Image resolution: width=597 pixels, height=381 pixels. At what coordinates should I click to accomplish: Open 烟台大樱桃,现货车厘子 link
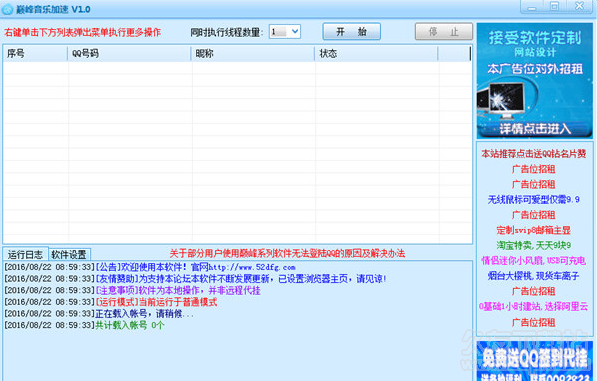point(534,276)
